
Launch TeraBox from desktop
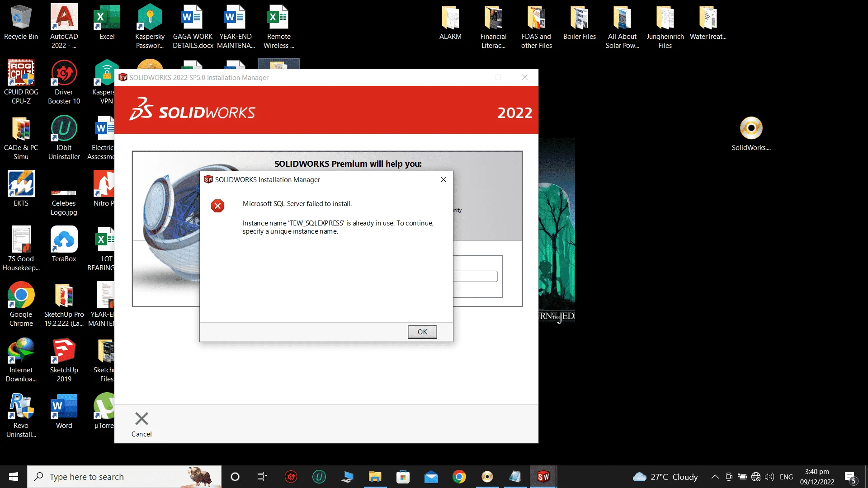pos(64,244)
